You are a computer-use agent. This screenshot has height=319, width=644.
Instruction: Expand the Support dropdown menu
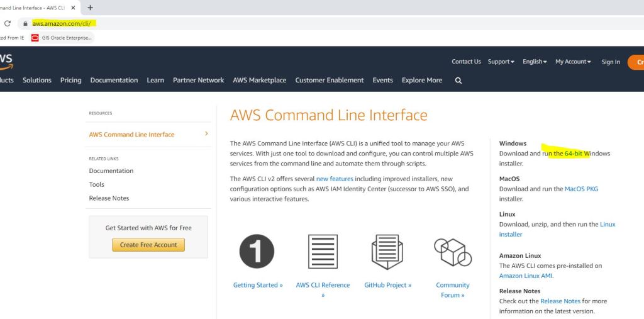pos(501,62)
